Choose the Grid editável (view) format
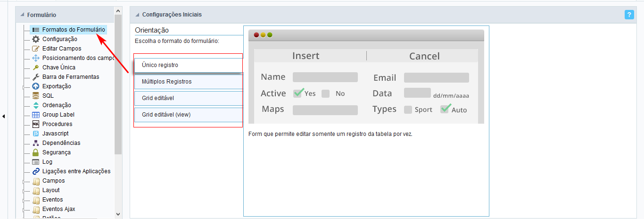644x219 pixels. (189, 115)
